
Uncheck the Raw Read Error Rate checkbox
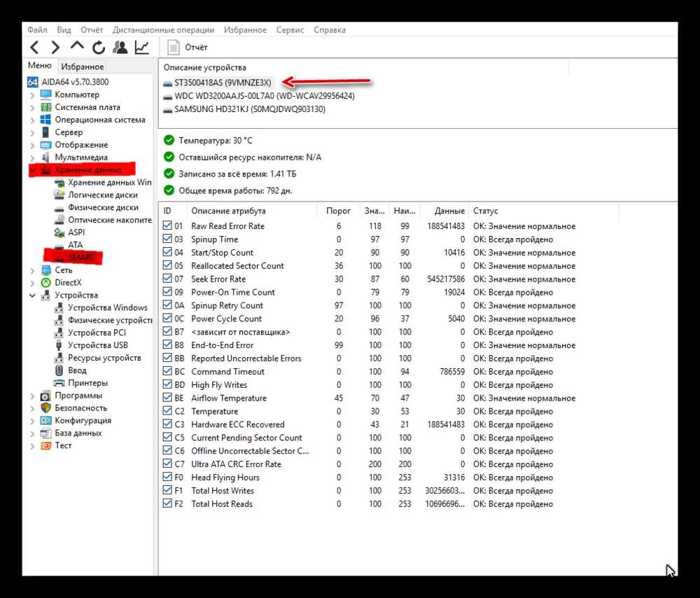coord(167,225)
